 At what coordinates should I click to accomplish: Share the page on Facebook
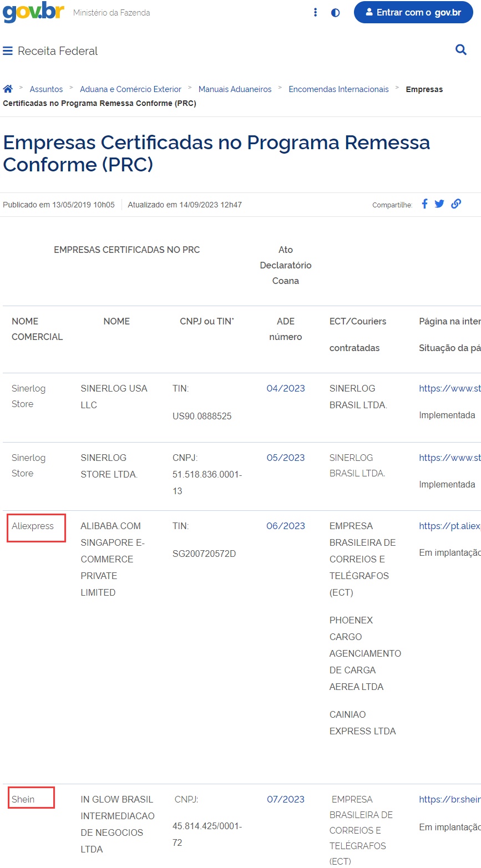point(424,204)
